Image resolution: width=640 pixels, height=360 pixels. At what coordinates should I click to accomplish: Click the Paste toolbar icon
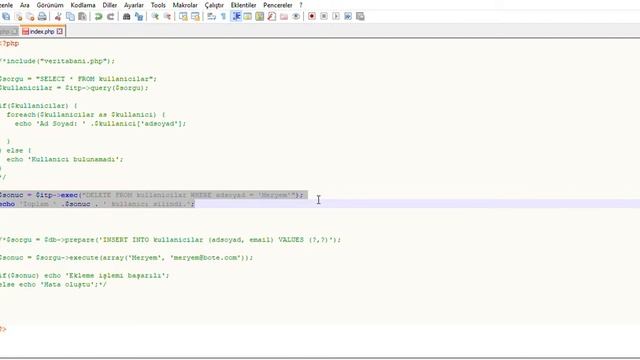pyautogui.click(x=82, y=16)
